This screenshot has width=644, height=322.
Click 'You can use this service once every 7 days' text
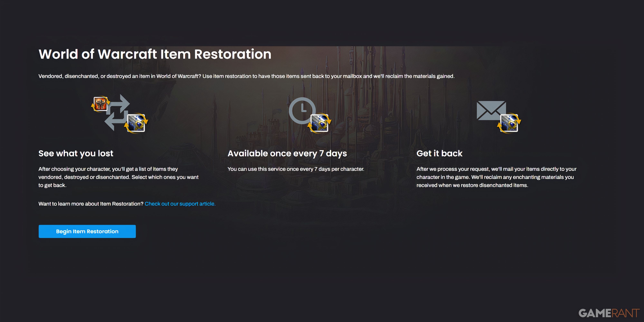[296, 169]
